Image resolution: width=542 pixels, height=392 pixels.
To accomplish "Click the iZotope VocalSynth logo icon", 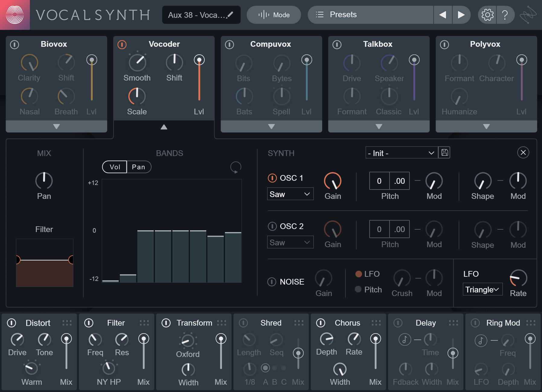I will (x=15, y=15).
